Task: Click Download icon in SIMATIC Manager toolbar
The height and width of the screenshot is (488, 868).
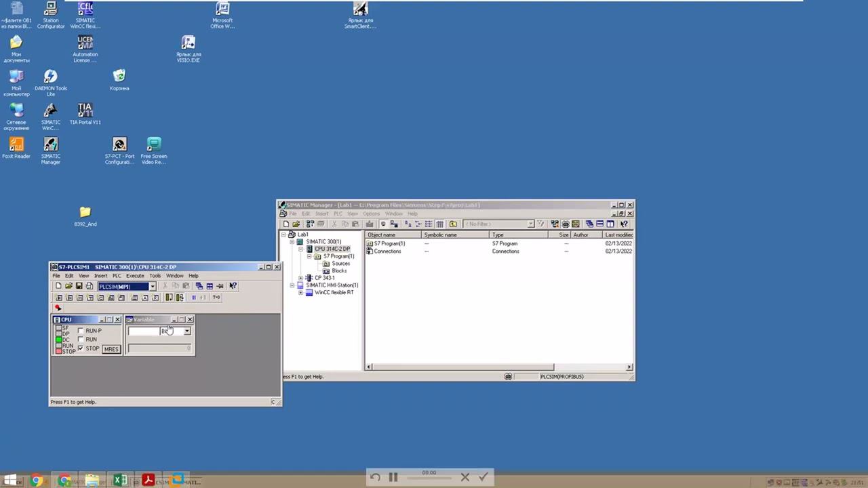Action: pos(370,224)
